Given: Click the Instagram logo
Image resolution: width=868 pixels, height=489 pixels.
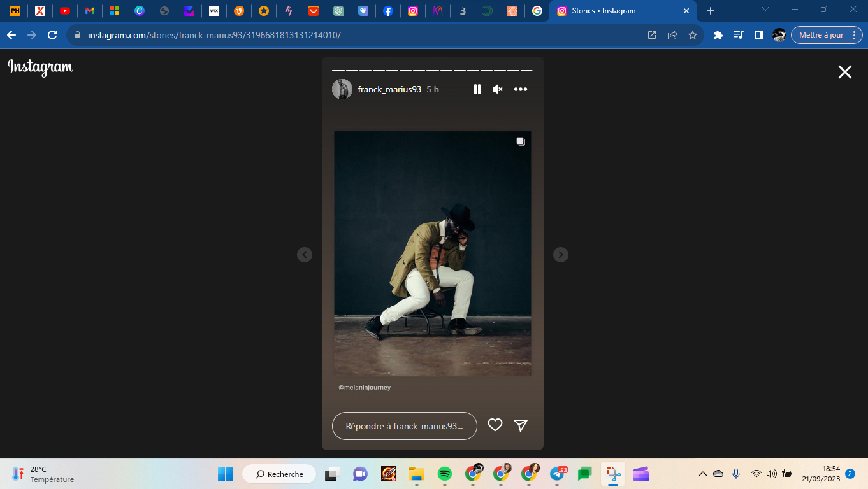Looking at the screenshot, I should [41, 67].
